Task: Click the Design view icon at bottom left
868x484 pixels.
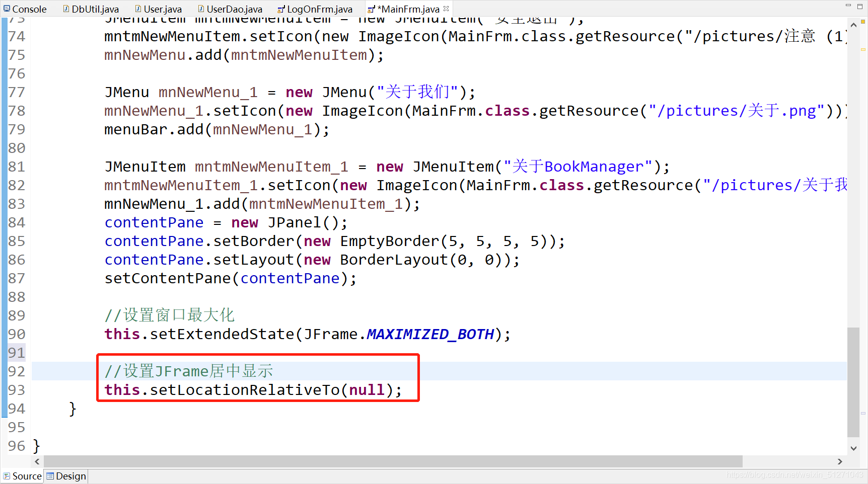Action: click(x=49, y=476)
